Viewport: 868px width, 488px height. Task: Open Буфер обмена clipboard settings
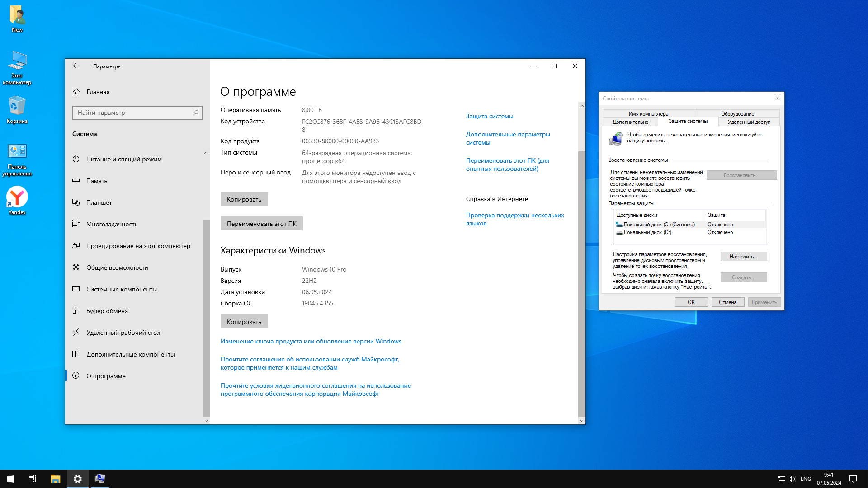pos(107,311)
